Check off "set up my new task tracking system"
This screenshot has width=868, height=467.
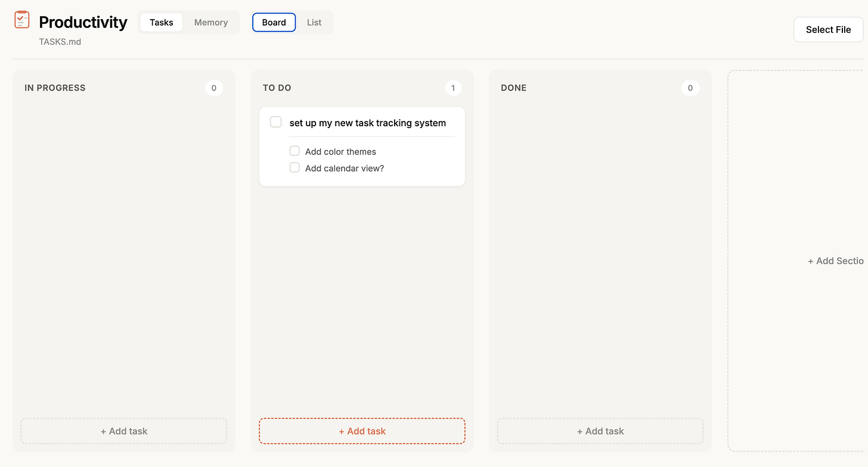click(275, 122)
